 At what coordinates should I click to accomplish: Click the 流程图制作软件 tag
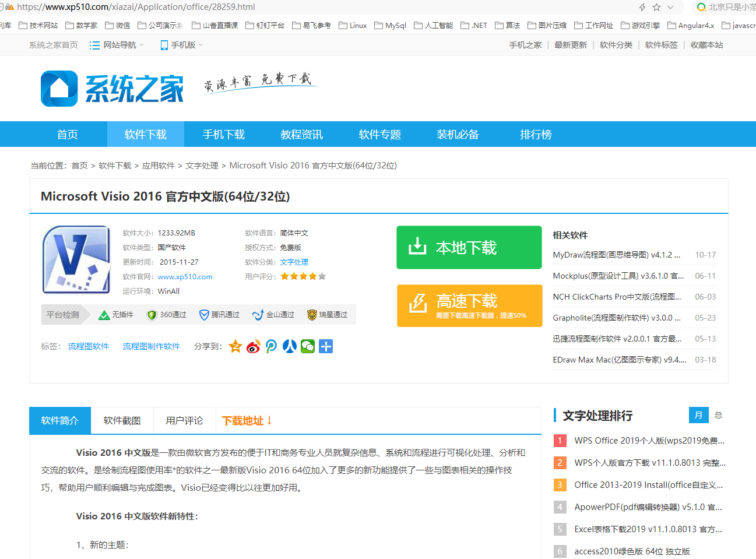pos(152,346)
